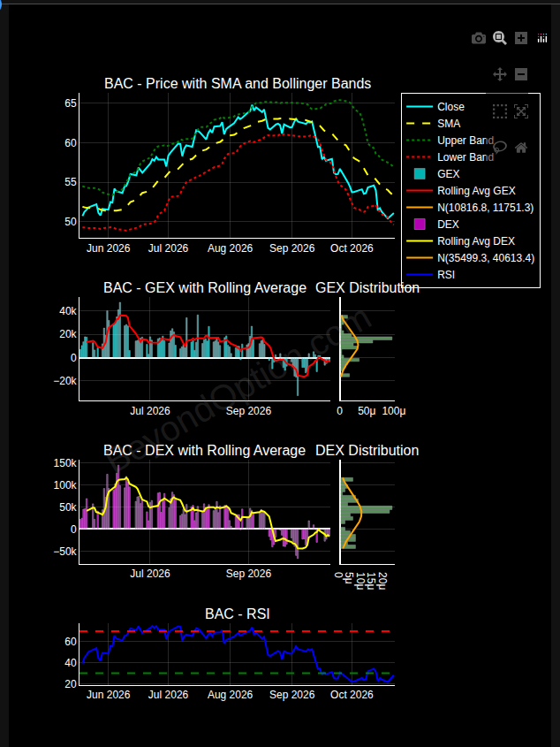Click title 'BAC - DEX with Rolling Average'

(x=204, y=450)
